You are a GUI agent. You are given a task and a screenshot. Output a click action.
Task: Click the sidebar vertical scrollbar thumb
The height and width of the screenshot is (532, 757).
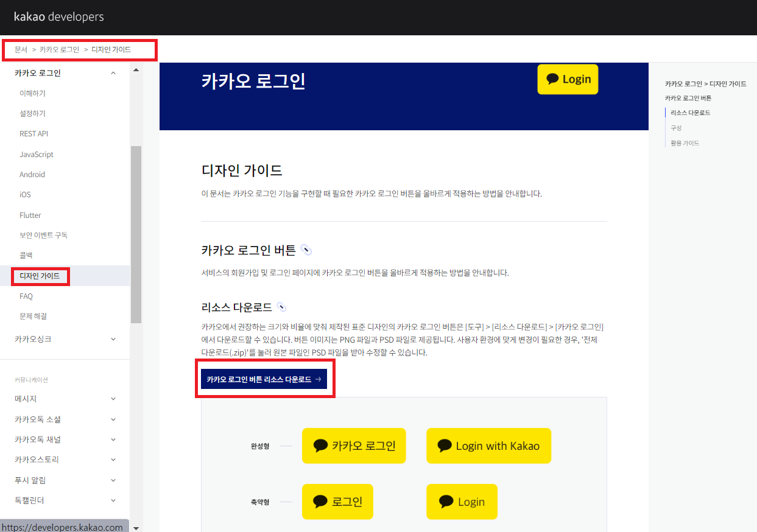click(x=136, y=234)
